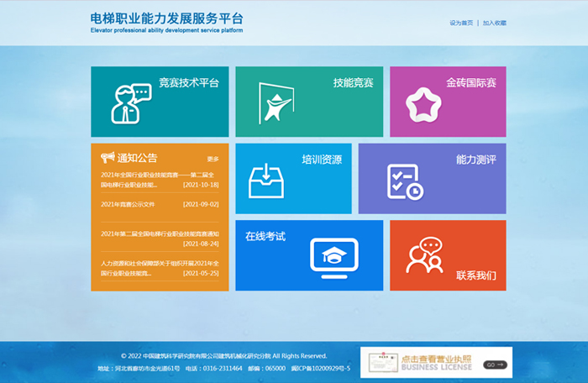Open notice 2021年全国行业职业技能竞赛——第二届全
Image resolution: width=588 pixels, height=383 pixels.
click(158, 175)
